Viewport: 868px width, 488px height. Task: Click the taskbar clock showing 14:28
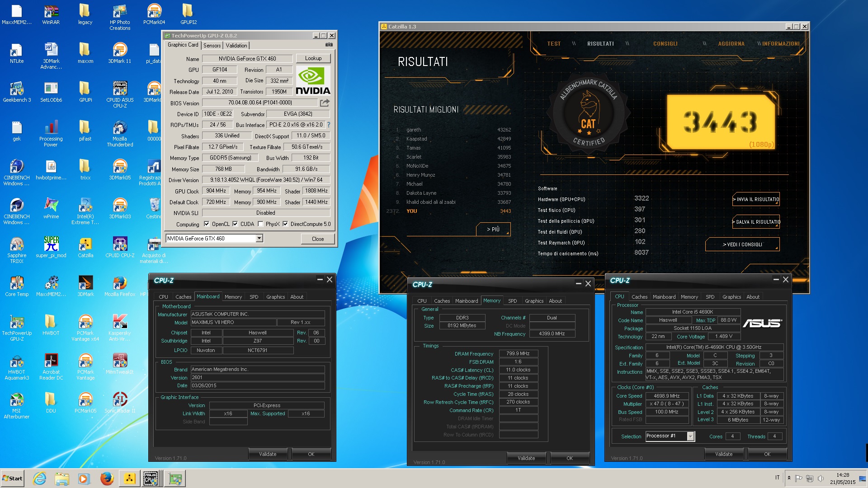[843, 479]
